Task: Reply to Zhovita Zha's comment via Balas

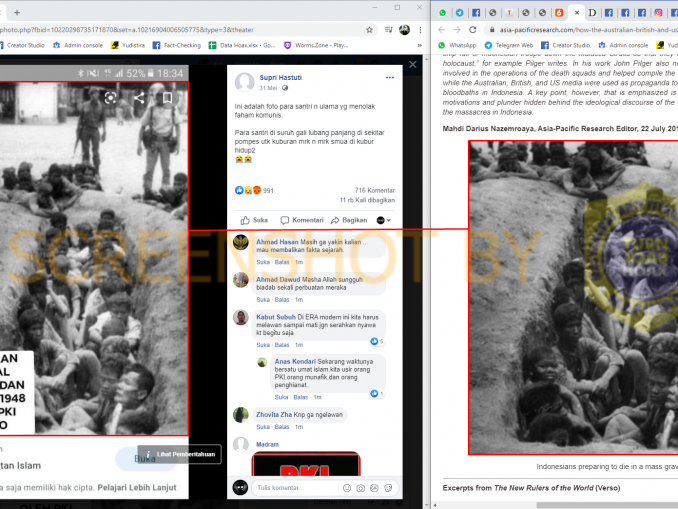Action: 282,427
